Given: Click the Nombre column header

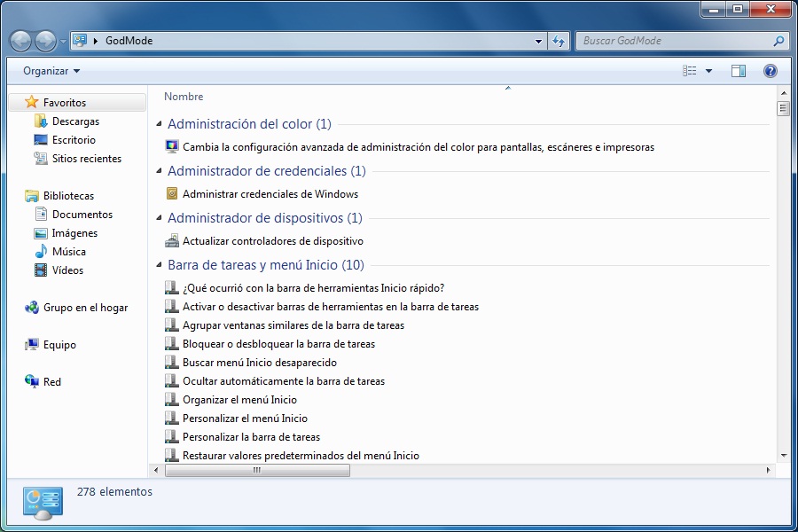Looking at the screenshot, I should tap(184, 97).
